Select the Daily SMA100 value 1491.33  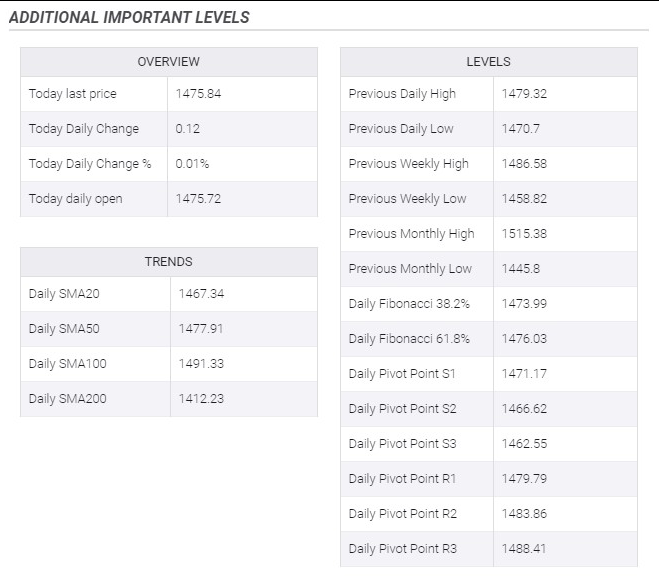[x=201, y=364]
